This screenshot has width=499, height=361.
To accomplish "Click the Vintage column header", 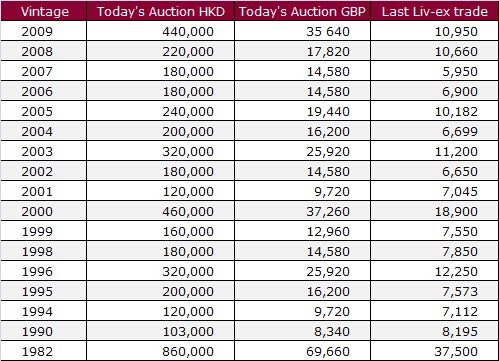I will click(x=44, y=11).
